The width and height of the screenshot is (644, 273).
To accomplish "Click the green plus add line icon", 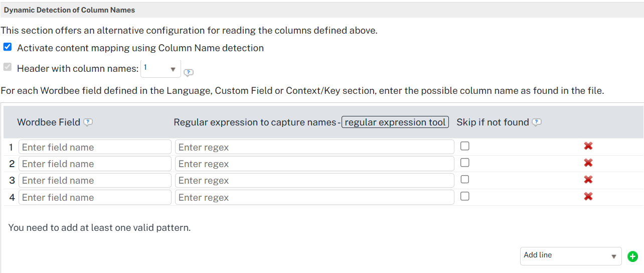I will coord(632,256).
